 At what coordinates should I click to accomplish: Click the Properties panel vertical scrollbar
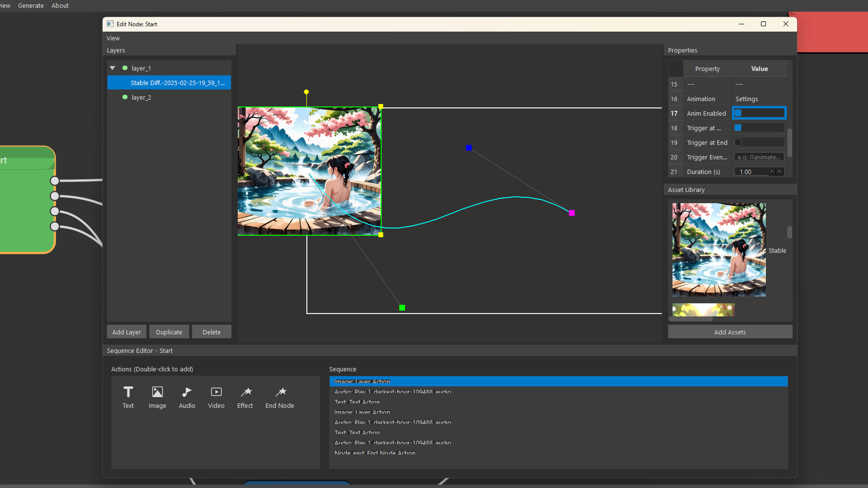[790, 143]
